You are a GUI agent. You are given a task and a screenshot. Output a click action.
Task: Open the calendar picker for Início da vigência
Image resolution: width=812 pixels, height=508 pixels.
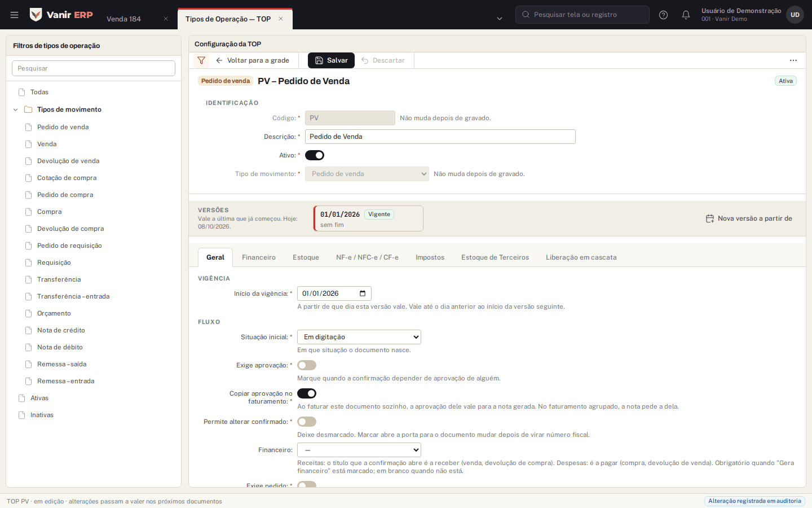[363, 294]
